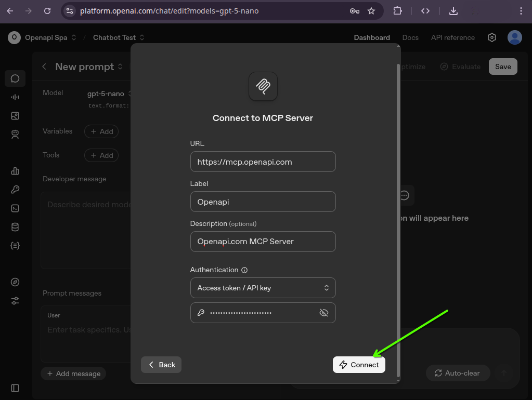
Task: Click the authentication info icon
Action: [x=244, y=270]
